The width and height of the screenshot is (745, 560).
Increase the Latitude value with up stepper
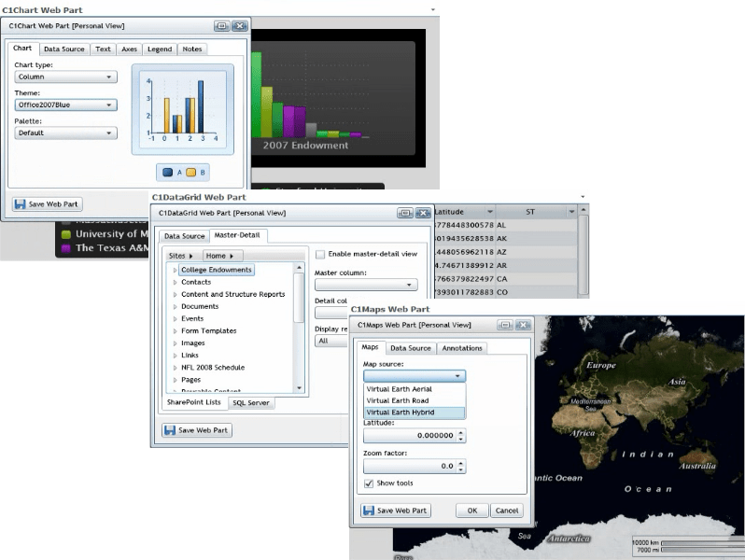461,433
